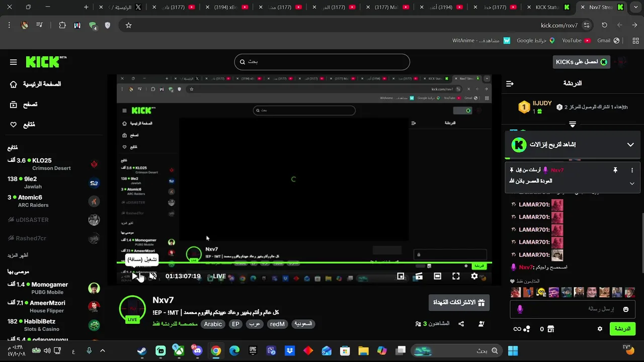Screen dimensions: 644x362
Task: Open 9le2 channel in sidebar
Action: click(54, 183)
